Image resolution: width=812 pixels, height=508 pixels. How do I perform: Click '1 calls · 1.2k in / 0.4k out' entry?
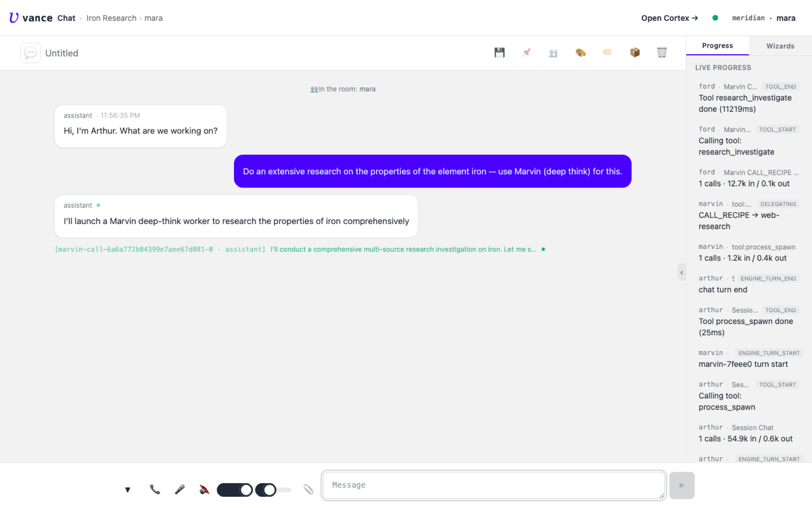[749, 252]
